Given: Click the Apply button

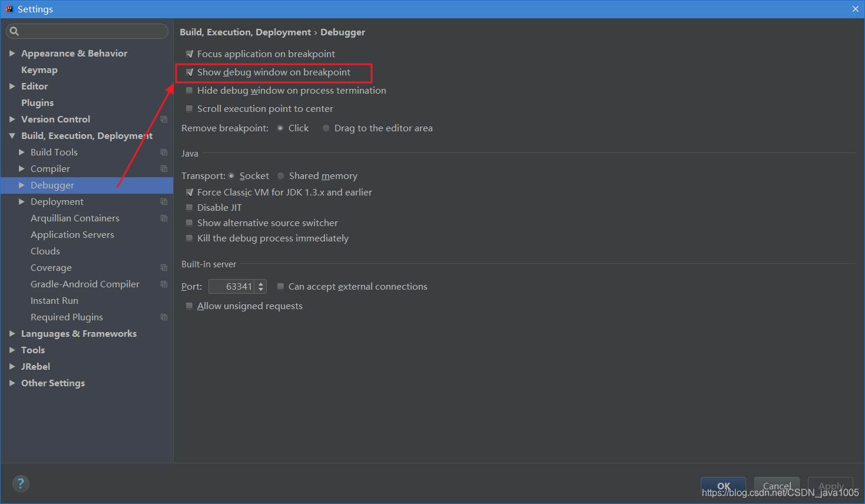Looking at the screenshot, I should pos(830,486).
